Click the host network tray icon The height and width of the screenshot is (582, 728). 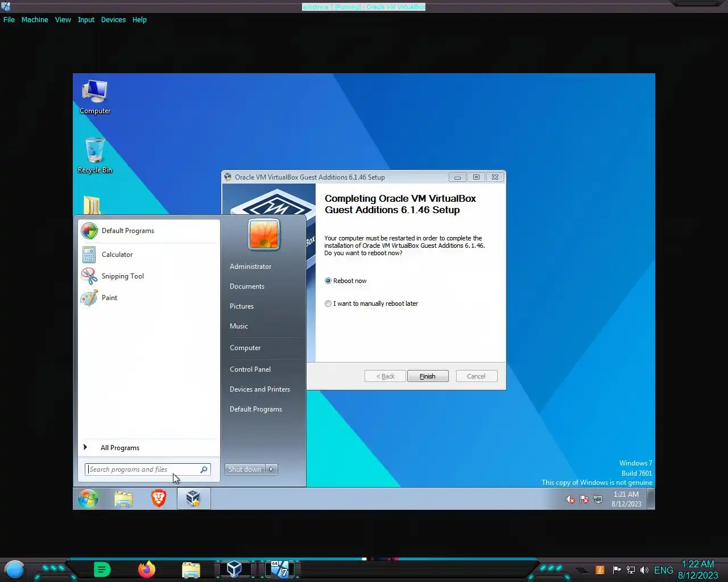[631, 570]
